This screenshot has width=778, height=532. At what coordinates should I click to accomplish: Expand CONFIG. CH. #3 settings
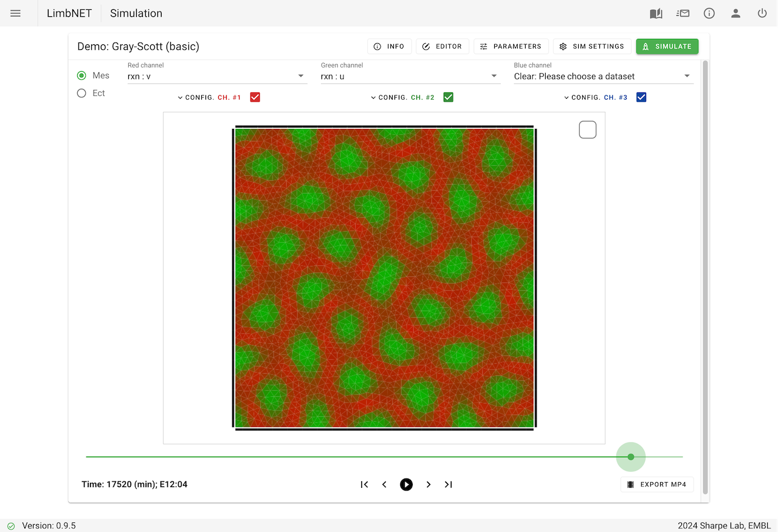pos(596,97)
